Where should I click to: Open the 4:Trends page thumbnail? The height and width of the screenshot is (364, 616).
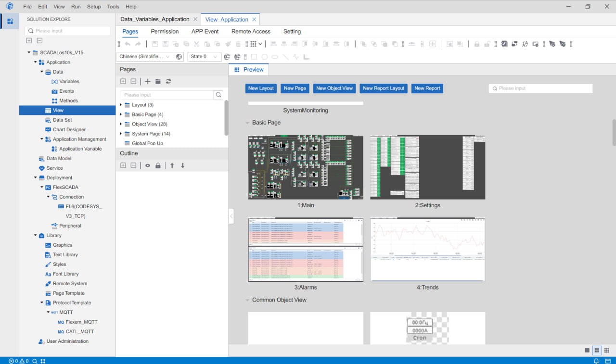(x=428, y=250)
